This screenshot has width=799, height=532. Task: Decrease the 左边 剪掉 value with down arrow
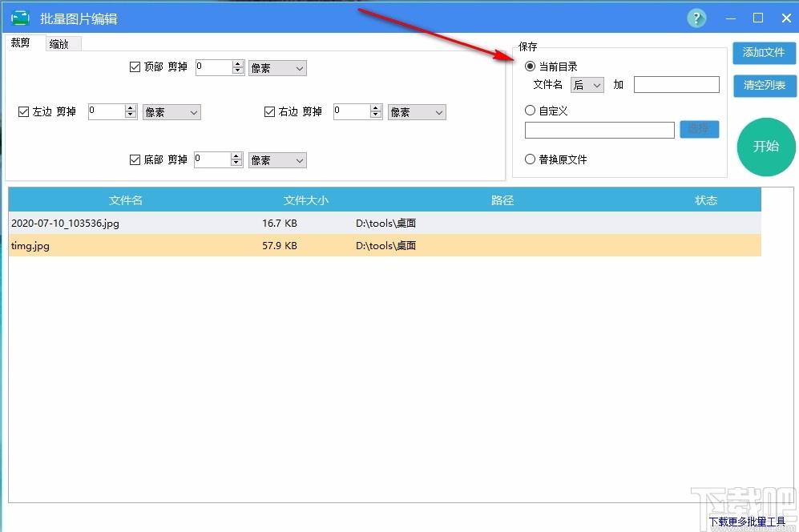point(131,115)
